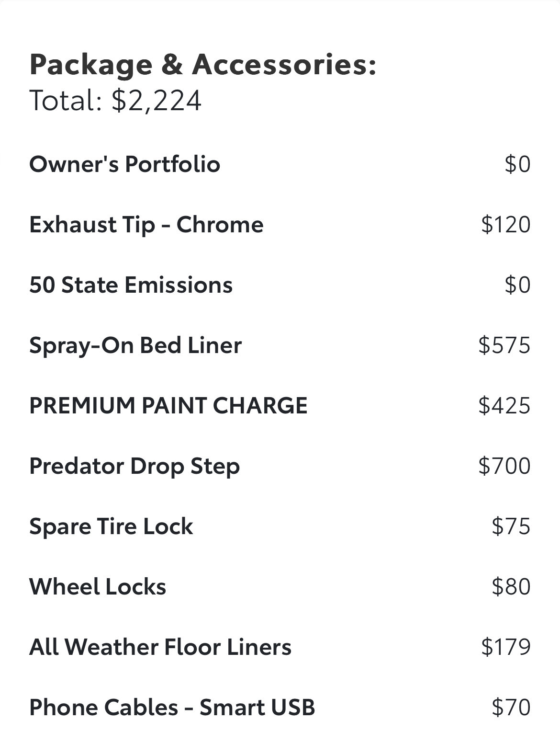The height and width of the screenshot is (743, 560).
Task: Select the Predator Drop Step item
Action: tap(134, 467)
